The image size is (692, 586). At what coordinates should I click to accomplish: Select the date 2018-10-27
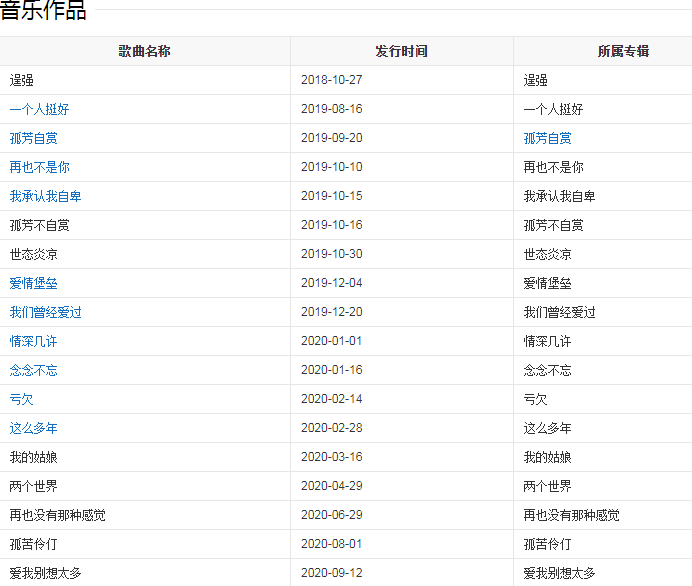[331, 80]
